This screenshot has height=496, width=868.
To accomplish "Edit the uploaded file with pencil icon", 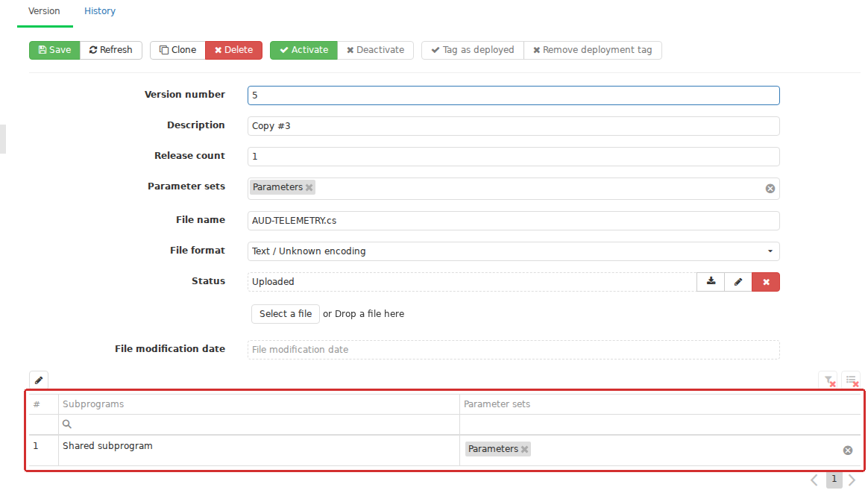I will [738, 282].
